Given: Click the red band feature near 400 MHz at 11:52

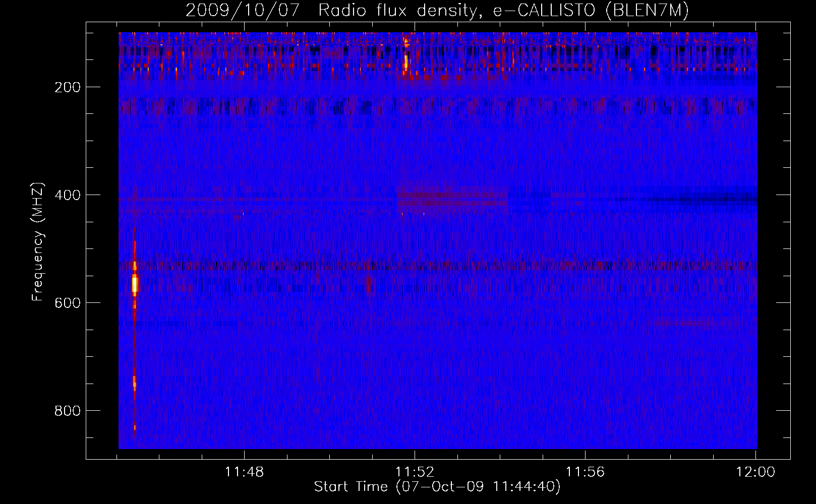Looking at the screenshot, I should tap(452, 198).
